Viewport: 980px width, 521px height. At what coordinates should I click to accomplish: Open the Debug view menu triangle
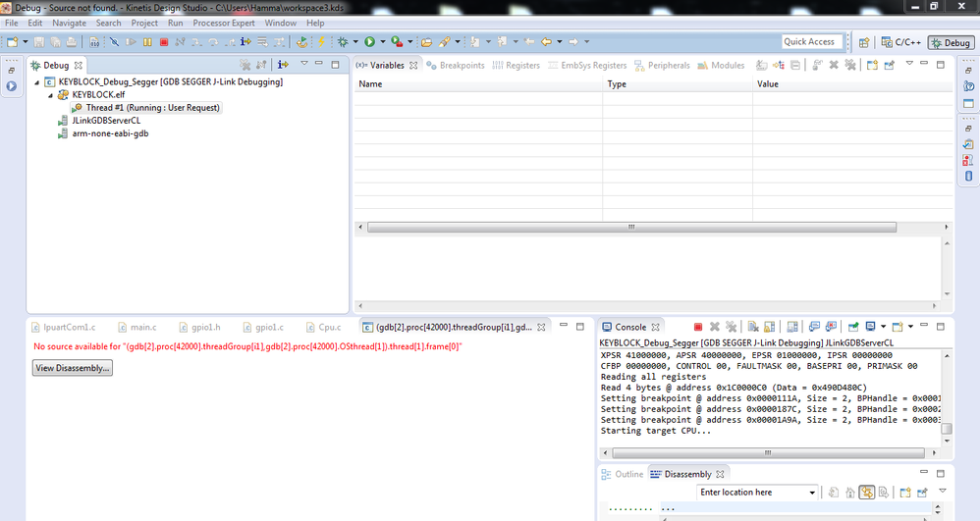coord(304,64)
